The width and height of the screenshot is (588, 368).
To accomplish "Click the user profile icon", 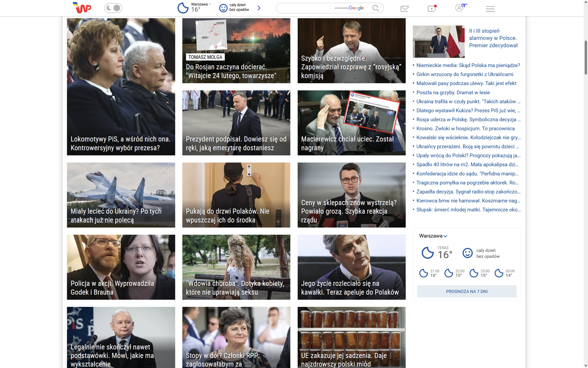I will (460, 8).
